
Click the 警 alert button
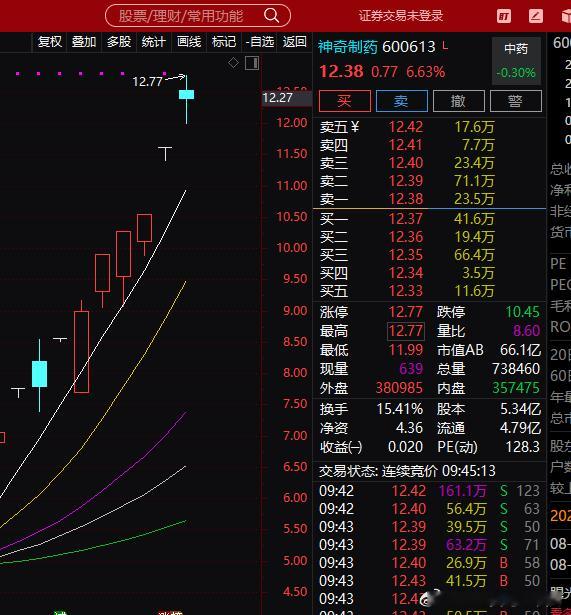click(x=516, y=101)
